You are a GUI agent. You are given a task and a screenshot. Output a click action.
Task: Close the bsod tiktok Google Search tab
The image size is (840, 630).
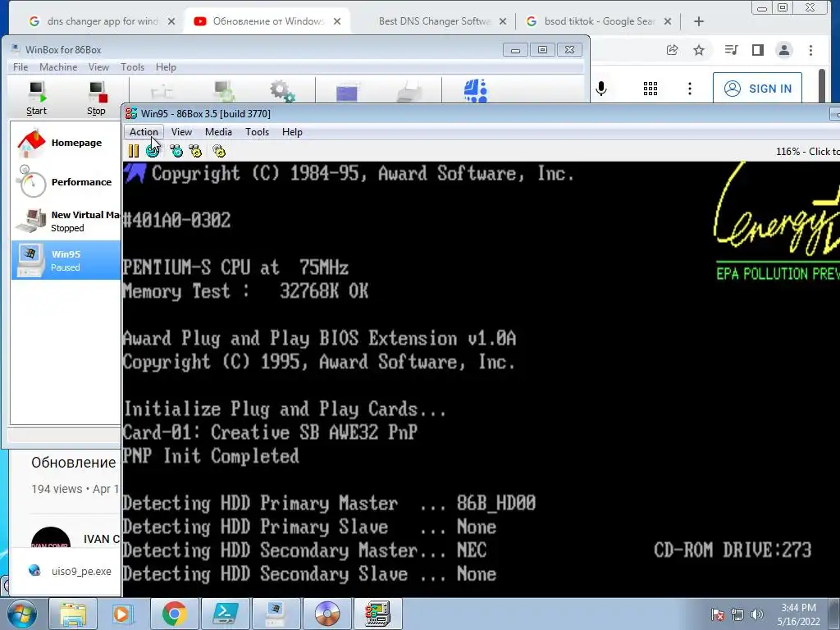click(x=668, y=21)
